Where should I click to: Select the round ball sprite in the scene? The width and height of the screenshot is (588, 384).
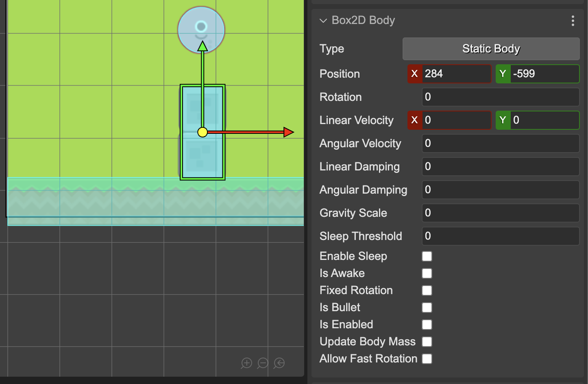click(201, 30)
